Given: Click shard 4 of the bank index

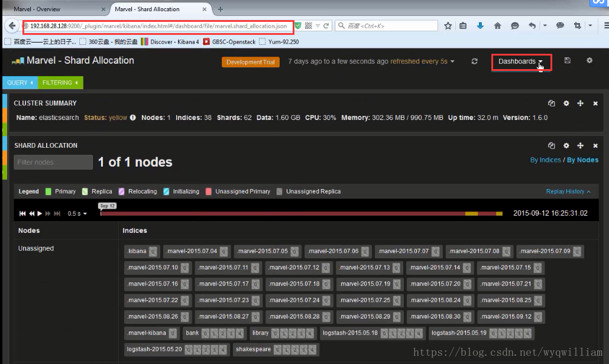Looking at the screenshot, I should [239, 333].
